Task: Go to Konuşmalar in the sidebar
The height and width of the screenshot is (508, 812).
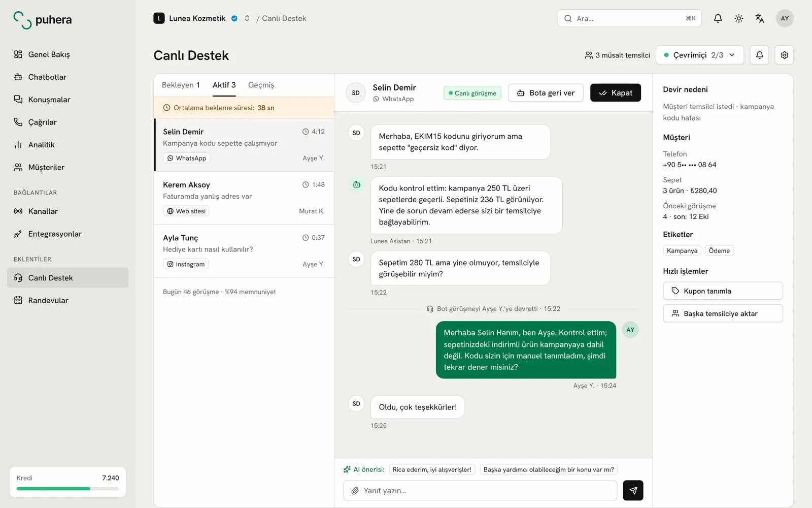Action: tap(67, 100)
